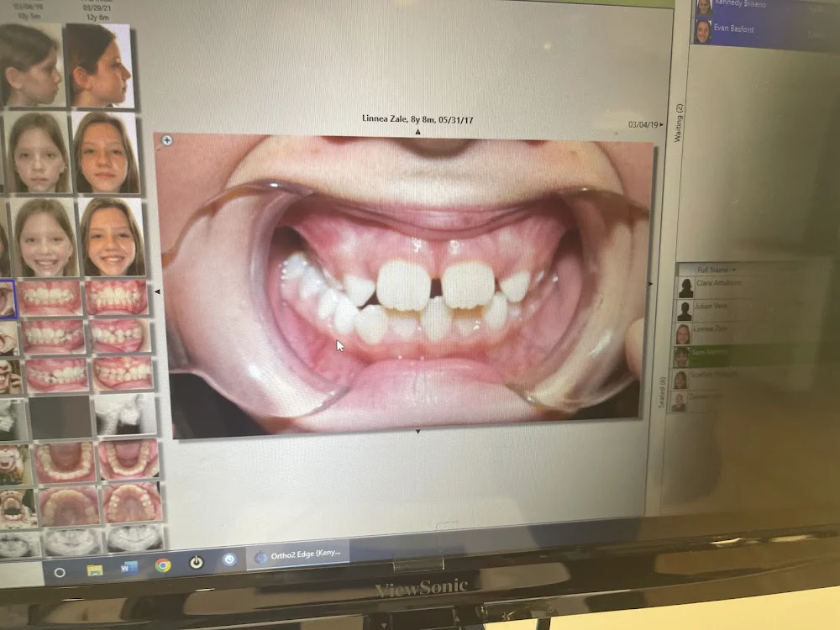840x630 pixels.
Task: Open the 10y 5m frontal face thumbnail
Action: click(36, 152)
